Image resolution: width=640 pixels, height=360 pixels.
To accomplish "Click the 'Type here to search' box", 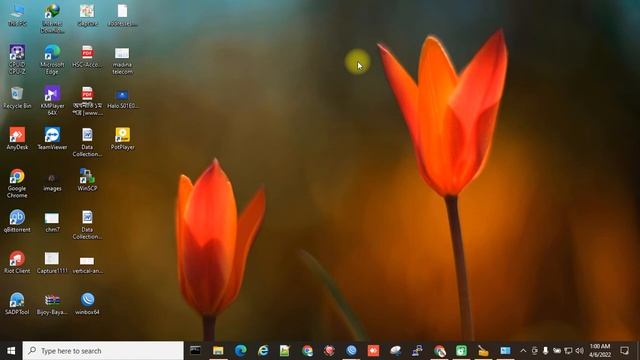I will tap(103, 351).
